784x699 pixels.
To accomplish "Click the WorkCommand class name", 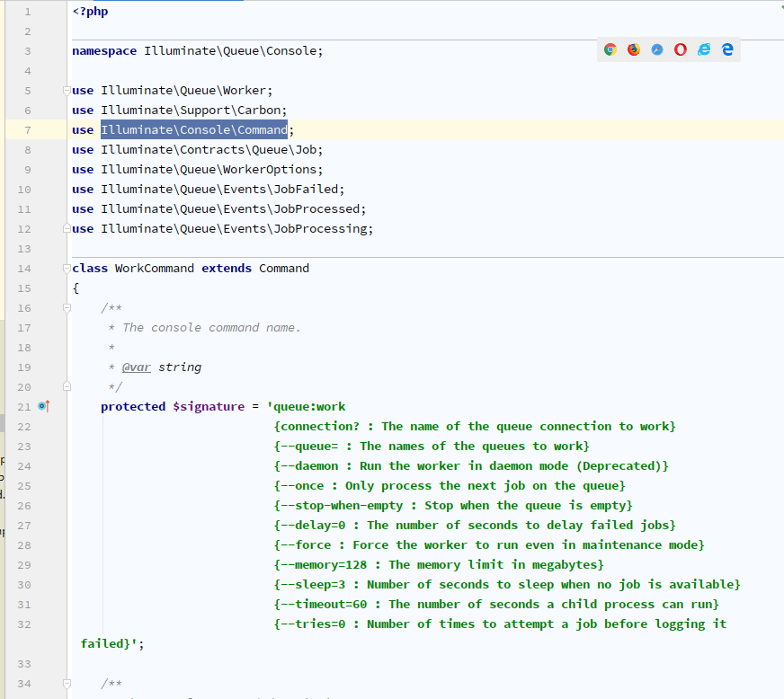I will click(155, 269).
